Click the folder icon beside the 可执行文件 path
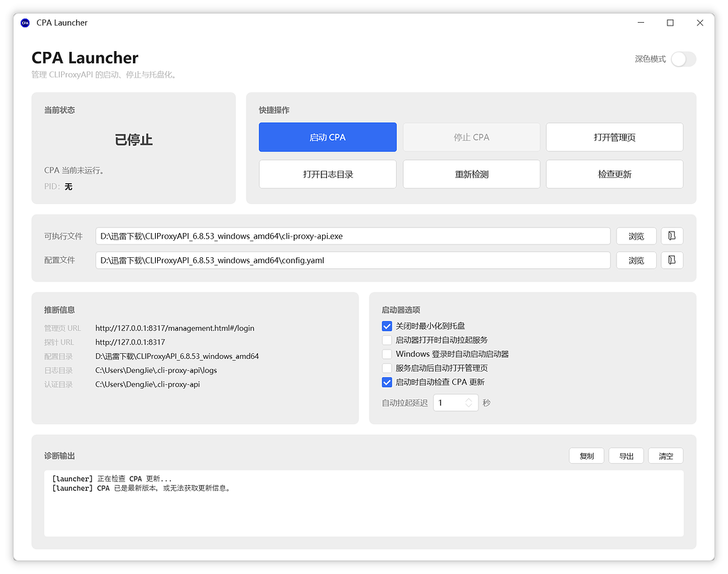This screenshot has height=574, width=728. coord(672,236)
